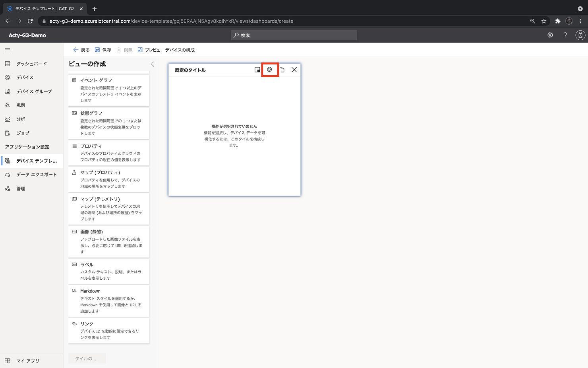Open browser extensions puzzle icon
The height and width of the screenshot is (368, 588).
click(558, 21)
